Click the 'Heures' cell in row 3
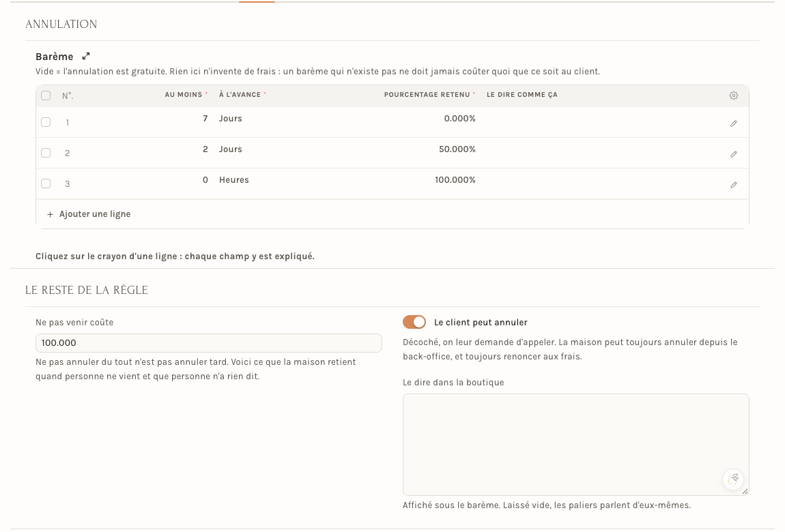The width and height of the screenshot is (785, 532). click(x=234, y=180)
